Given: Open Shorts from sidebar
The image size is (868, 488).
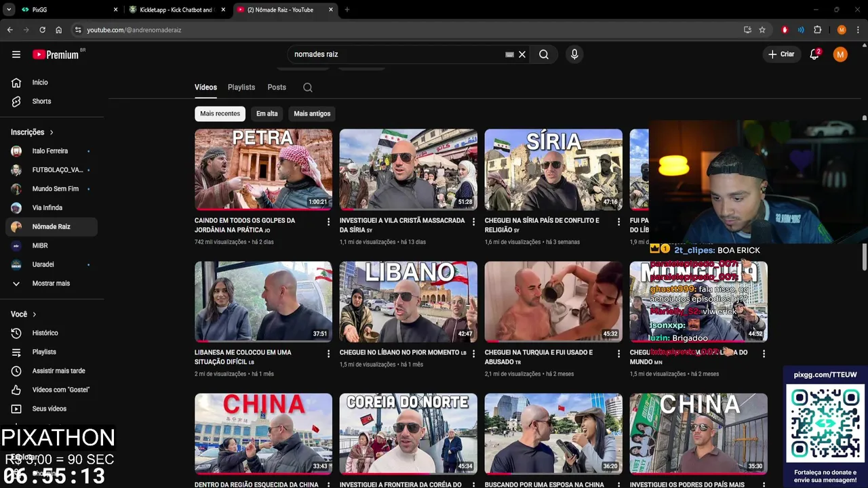Looking at the screenshot, I should pyautogui.click(x=52, y=101).
